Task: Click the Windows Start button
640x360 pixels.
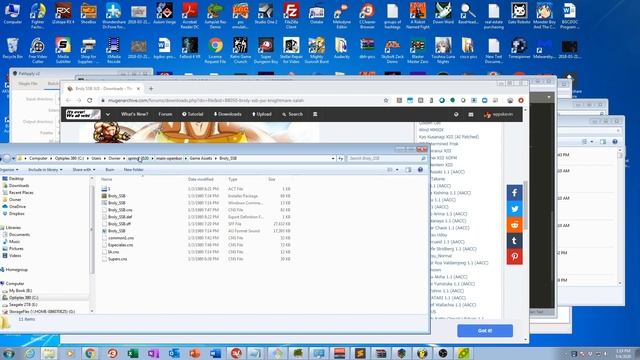Action: tap(8, 353)
